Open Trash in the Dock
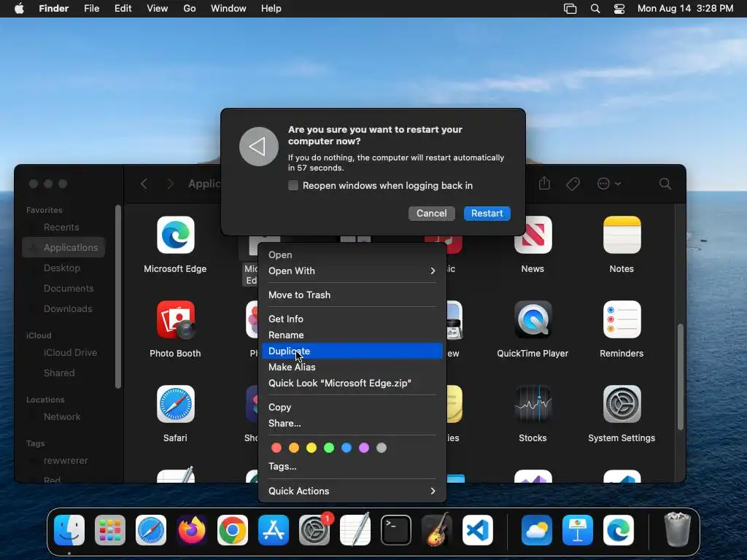Image resolution: width=747 pixels, height=560 pixels. 677,529
